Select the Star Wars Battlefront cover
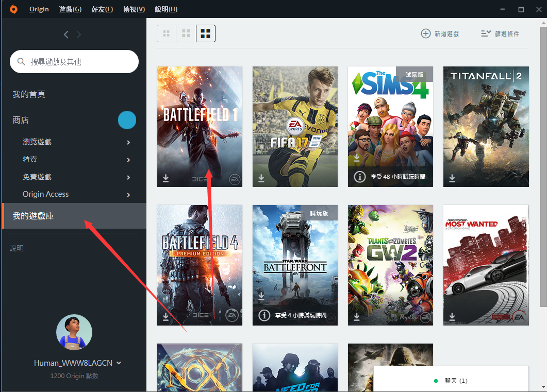 (295, 265)
